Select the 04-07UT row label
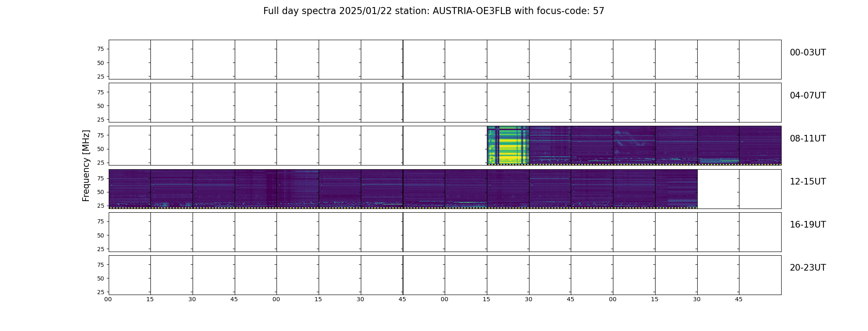 pos(808,96)
